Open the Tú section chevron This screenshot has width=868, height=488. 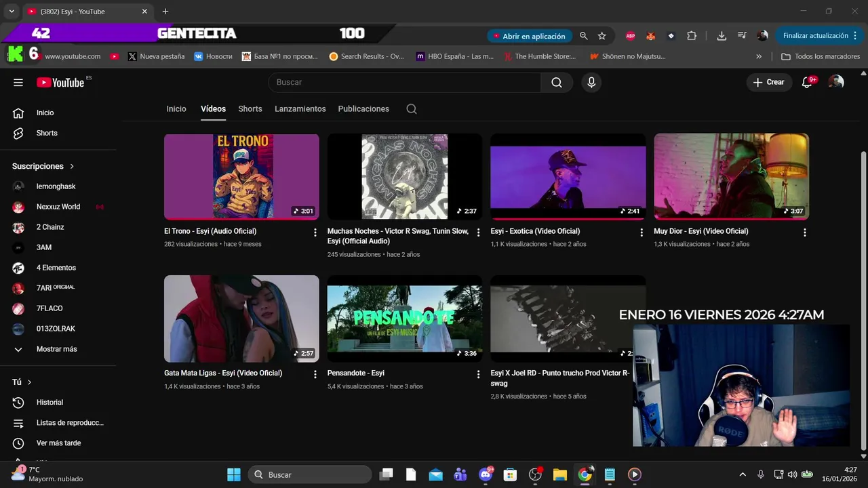(x=29, y=382)
